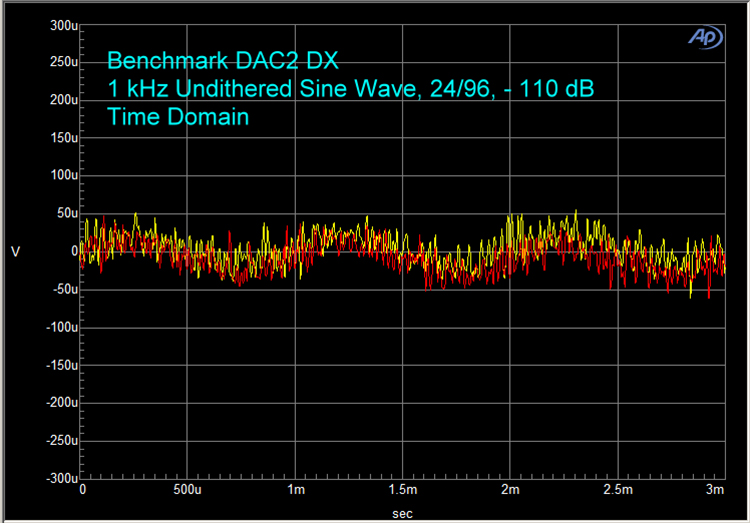Click the 300u tick label on the Y axis

[x=63, y=25]
